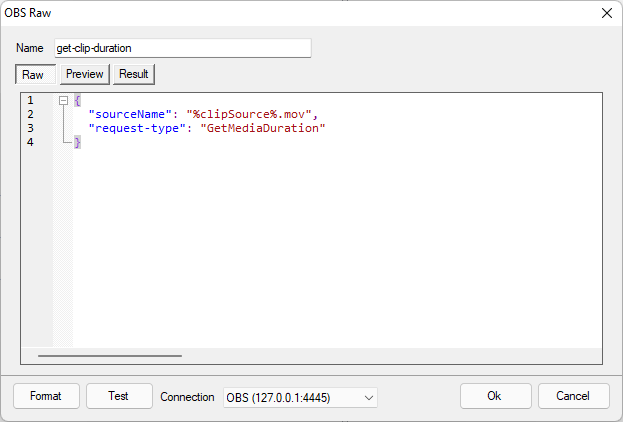Click line number 1 in gutter

tap(30, 100)
